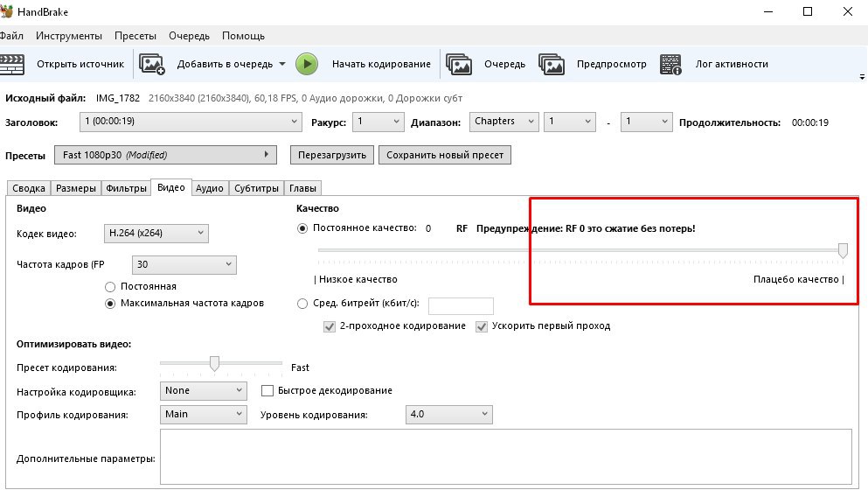Open the Профиль кодирования Main dropdown
This screenshot has height=490, width=868.
tap(203, 415)
